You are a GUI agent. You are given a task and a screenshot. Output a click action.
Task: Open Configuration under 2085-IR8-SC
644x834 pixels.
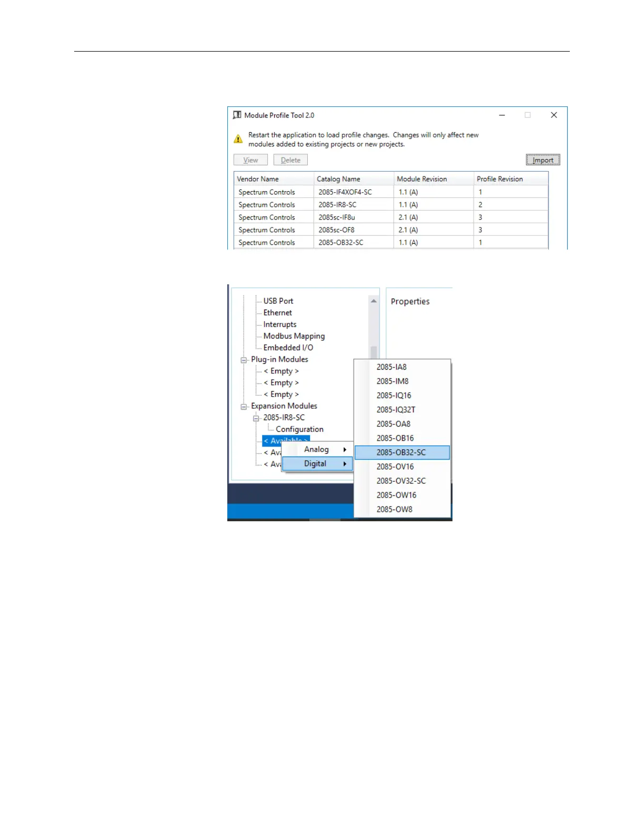pyautogui.click(x=300, y=429)
